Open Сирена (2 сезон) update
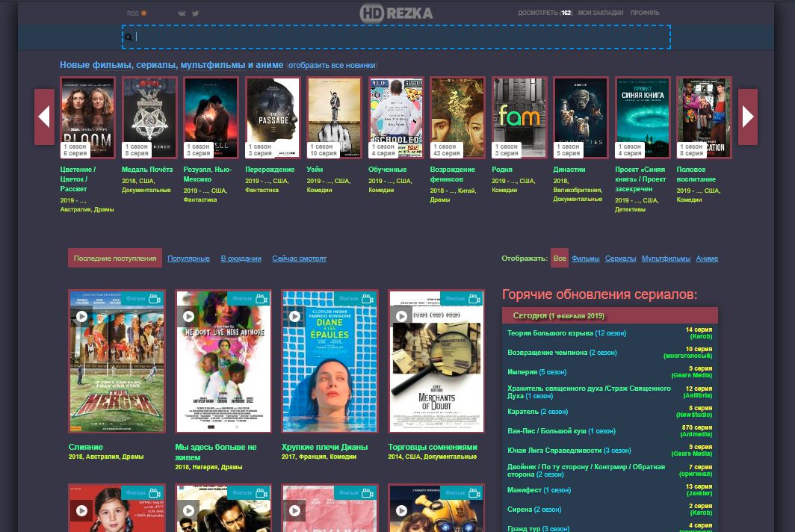The width and height of the screenshot is (795, 532). (x=534, y=509)
